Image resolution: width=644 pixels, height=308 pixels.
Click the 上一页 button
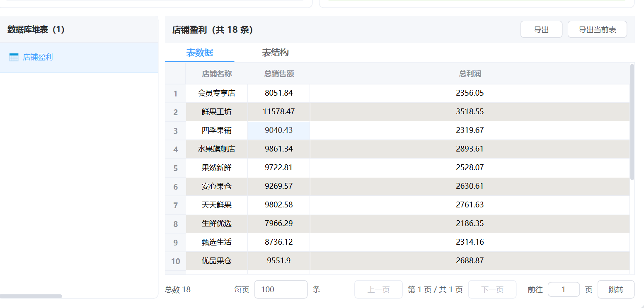point(378,289)
